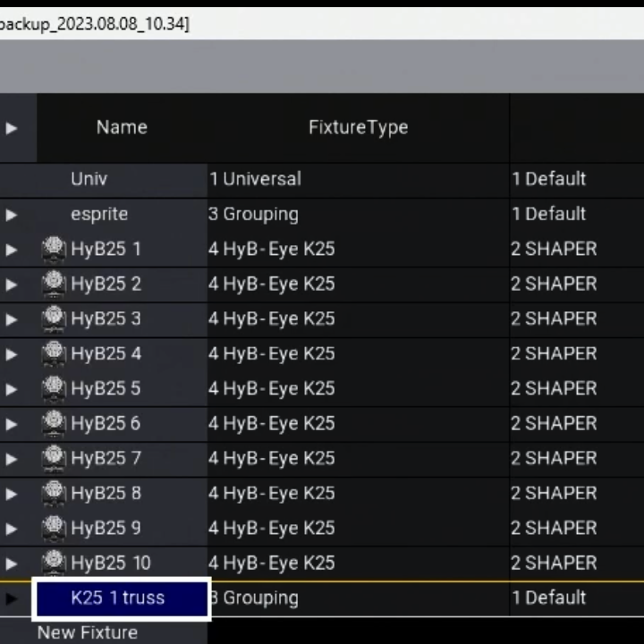644x644 pixels.
Task: Expand the HyB25 9 fixture row
Action: pyautogui.click(x=12, y=529)
